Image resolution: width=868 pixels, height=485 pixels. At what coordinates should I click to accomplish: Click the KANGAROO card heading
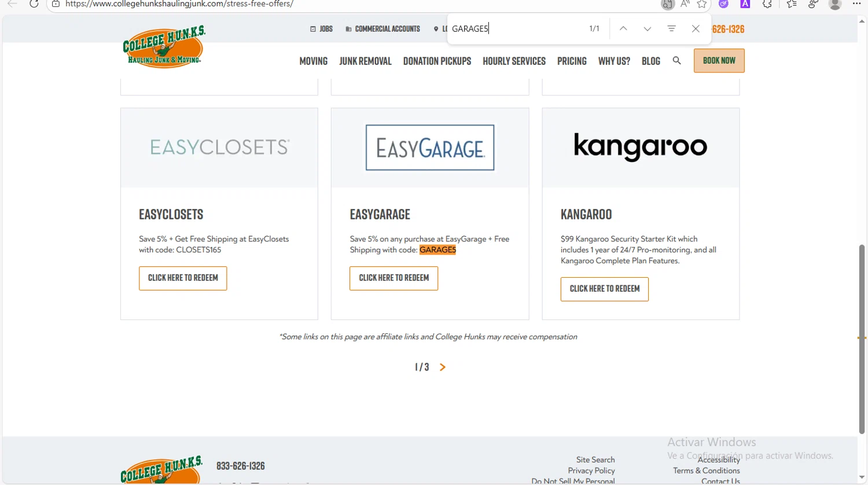click(586, 214)
